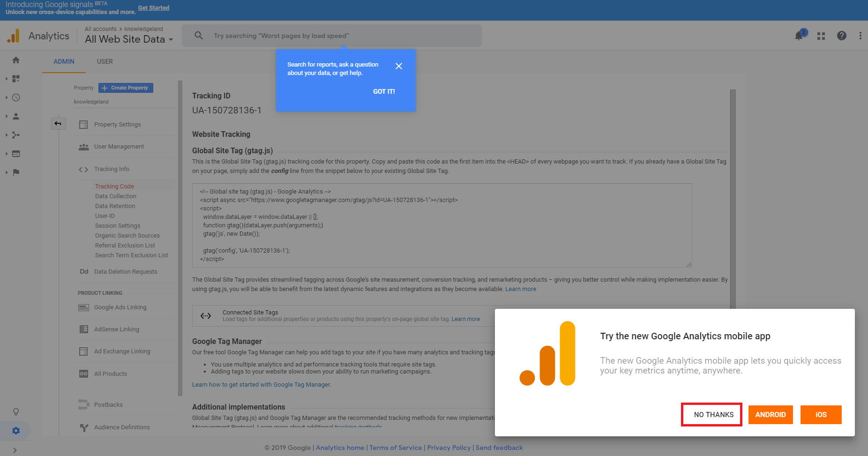Expand the sidebar with bottom chevron
This screenshot has width=868, height=456.
(x=15, y=450)
